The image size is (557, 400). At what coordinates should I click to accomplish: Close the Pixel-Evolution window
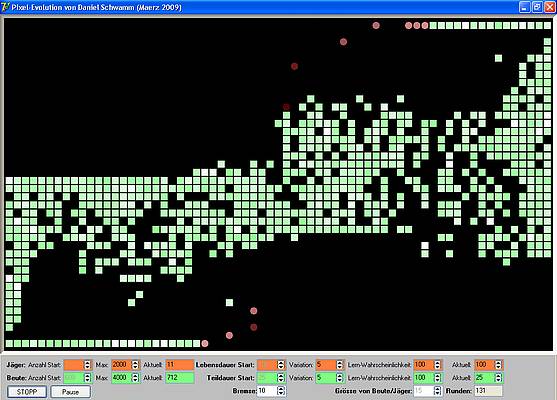click(550, 7)
